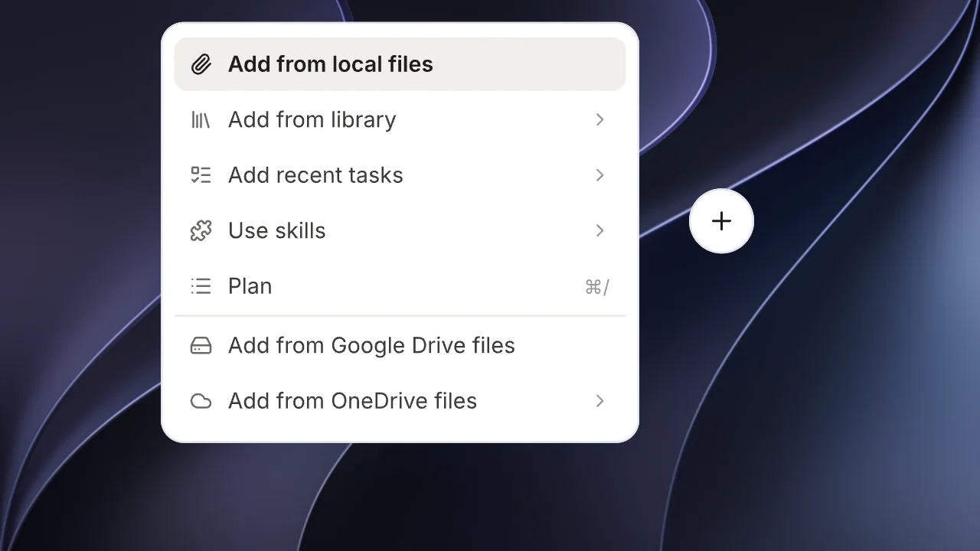Choose Add from library

(400, 120)
